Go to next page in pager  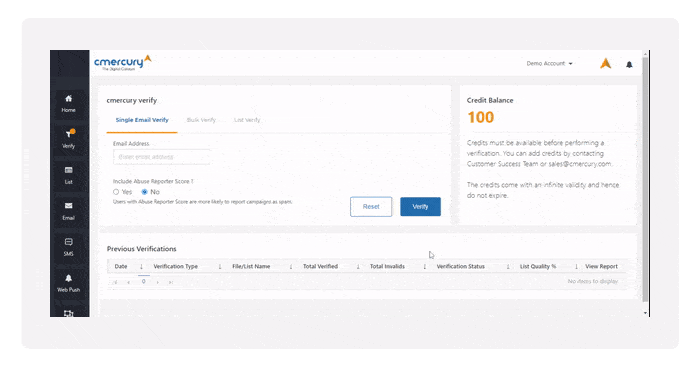point(158,282)
